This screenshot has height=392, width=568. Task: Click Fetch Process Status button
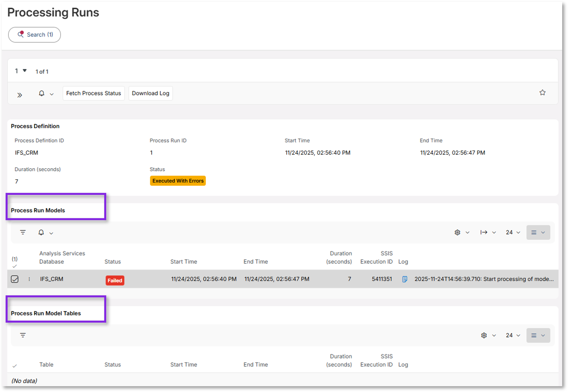coord(94,93)
